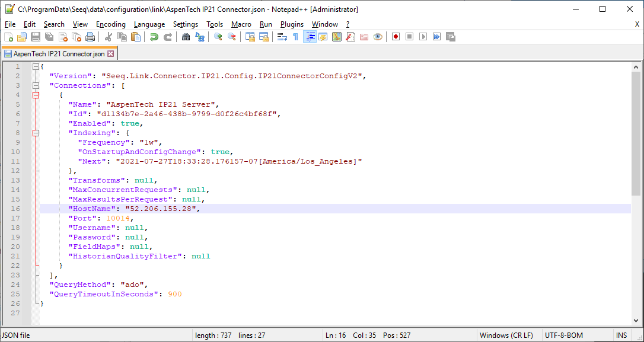Show the Document Map panel

[337, 37]
